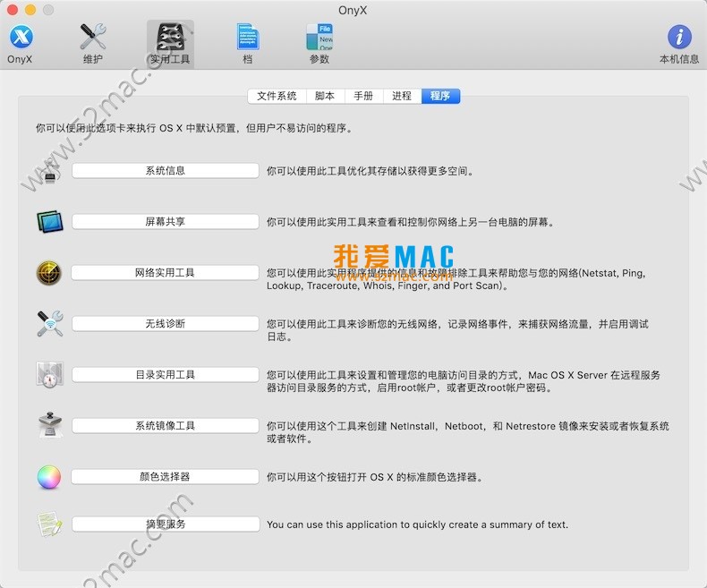Switch to the 文件系统 tab
The width and height of the screenshot is (707, 588).
pyautogui.click(x=277, y=96)
